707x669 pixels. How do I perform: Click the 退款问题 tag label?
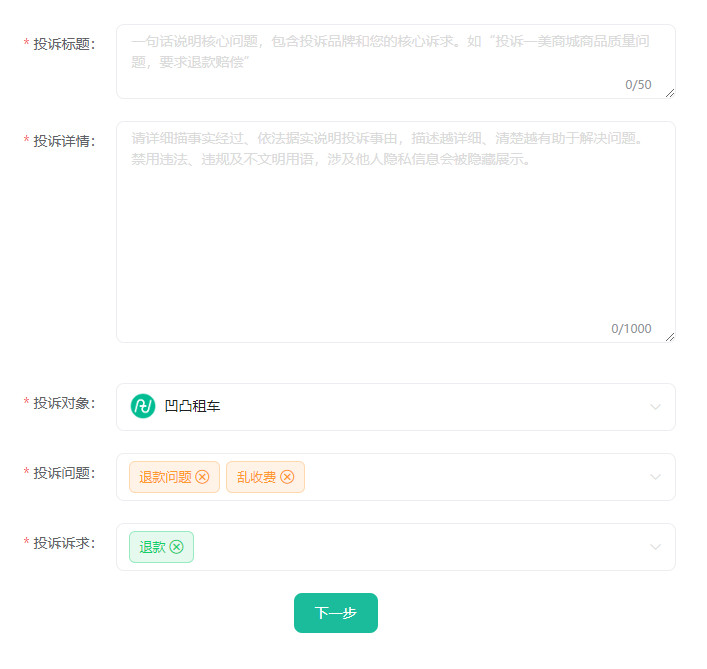pos(165,477)
